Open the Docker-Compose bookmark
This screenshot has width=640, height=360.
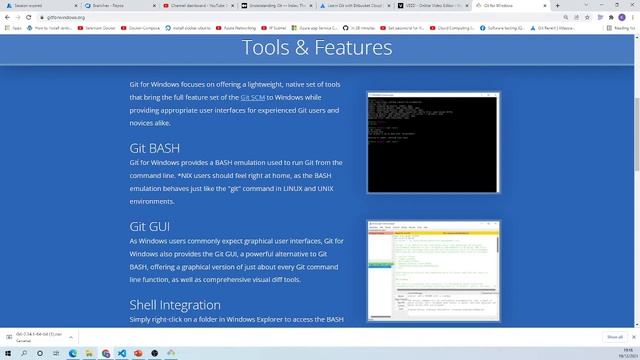(140, 28)
